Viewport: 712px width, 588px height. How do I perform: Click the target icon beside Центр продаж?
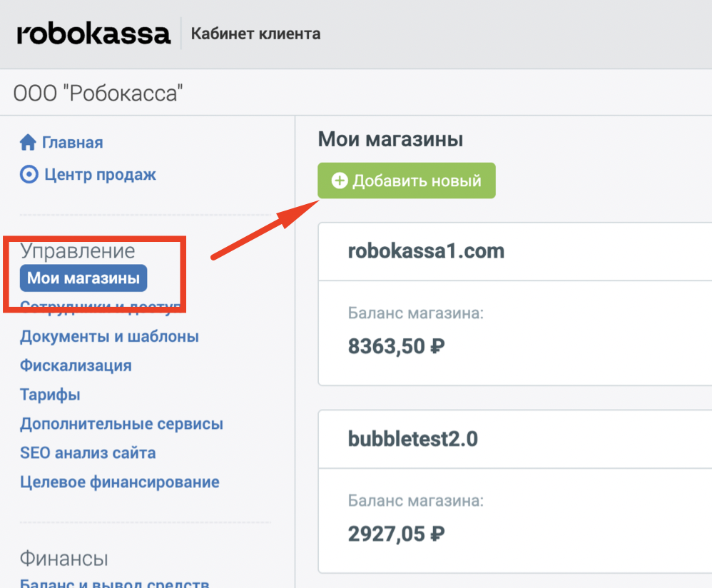tap(29, 174)
